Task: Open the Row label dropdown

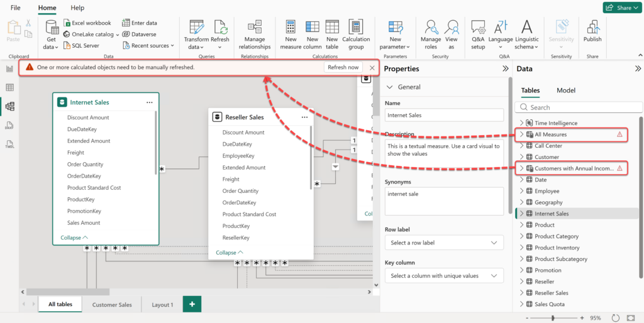Action: coord(444,243)
